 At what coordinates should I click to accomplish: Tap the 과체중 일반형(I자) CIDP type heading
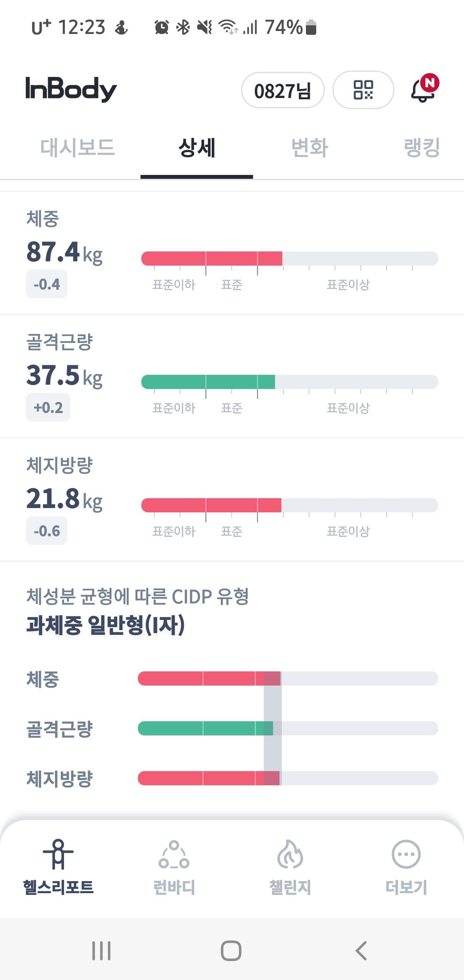[x=106, y=625]
